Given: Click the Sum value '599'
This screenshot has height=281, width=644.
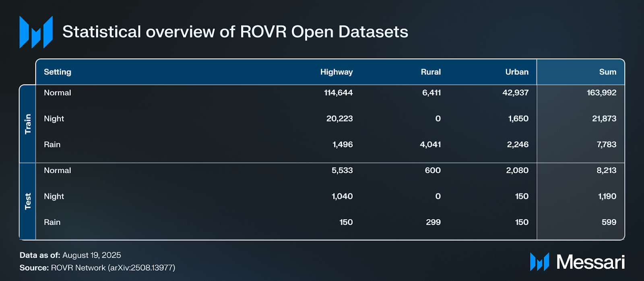Looking at the screenshot, I should click(609, 222).
